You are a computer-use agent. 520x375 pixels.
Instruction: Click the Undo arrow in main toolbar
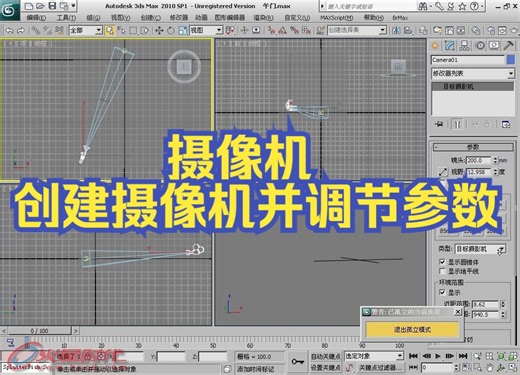tap(10, 31)
